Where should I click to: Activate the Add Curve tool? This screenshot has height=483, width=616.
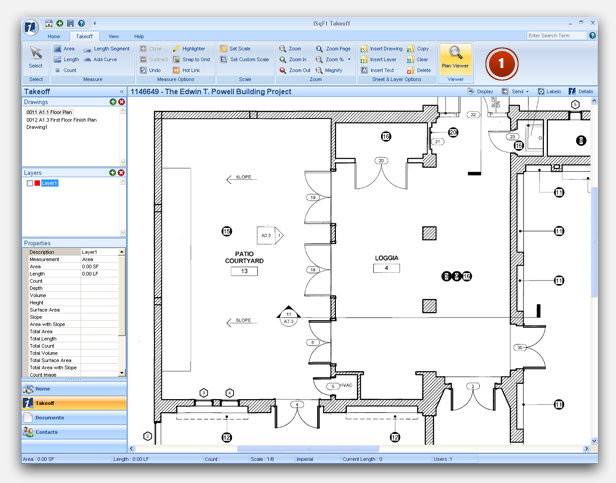pos(100,59)
